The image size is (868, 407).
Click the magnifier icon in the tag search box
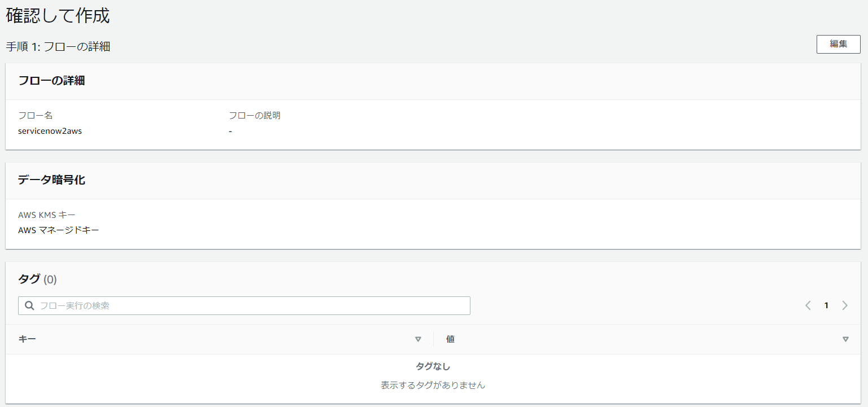tap(29, 305)
